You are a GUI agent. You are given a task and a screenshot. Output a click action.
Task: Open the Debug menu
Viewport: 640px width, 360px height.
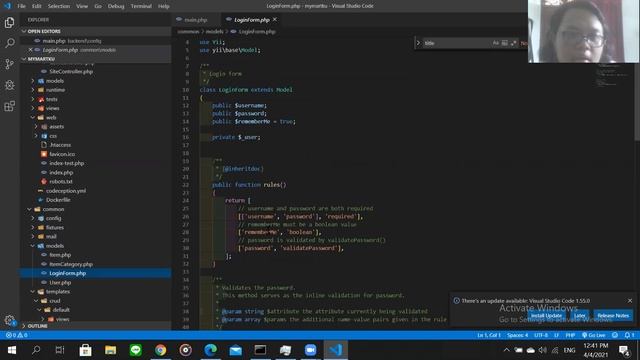116,6
